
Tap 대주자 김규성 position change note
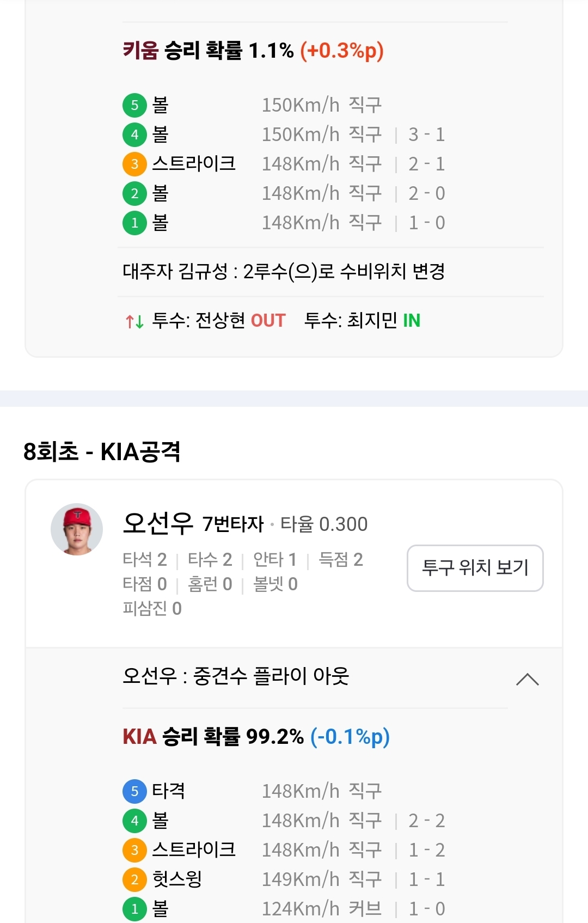(284, 271)
